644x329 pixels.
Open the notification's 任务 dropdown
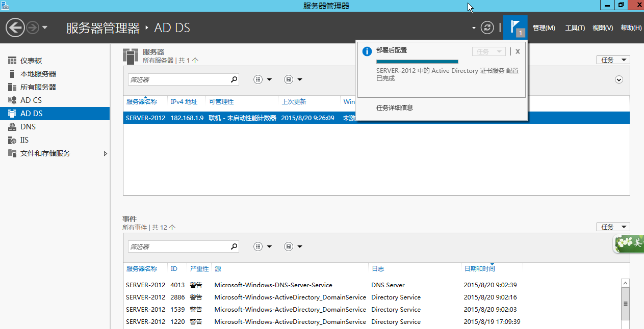click(x=489, y=51)
